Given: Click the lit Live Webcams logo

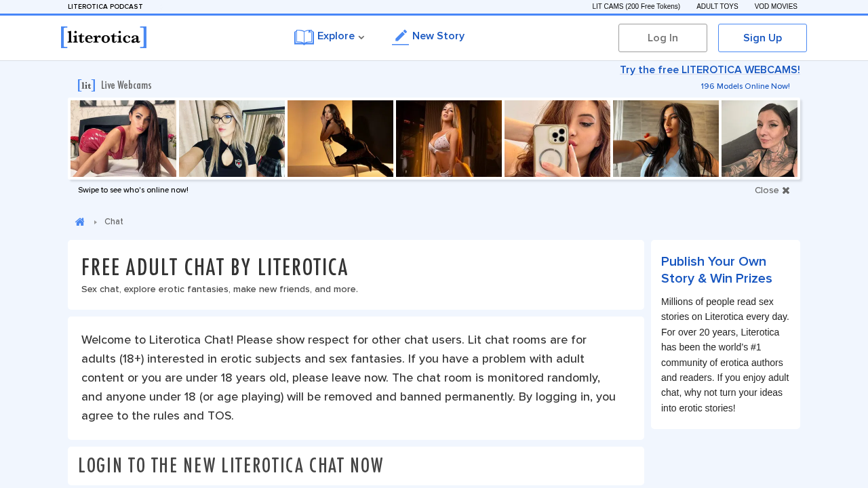Looking at the screenshot, I should point(87,85).
